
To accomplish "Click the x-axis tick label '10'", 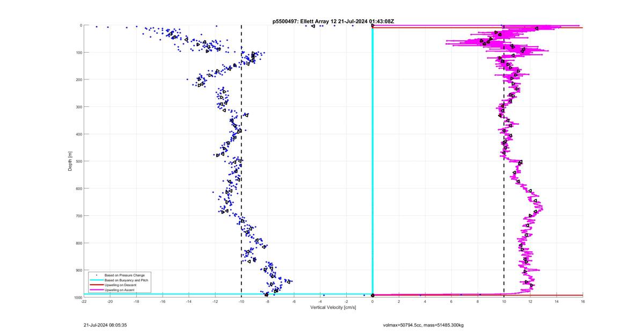I will pos(504,301).
